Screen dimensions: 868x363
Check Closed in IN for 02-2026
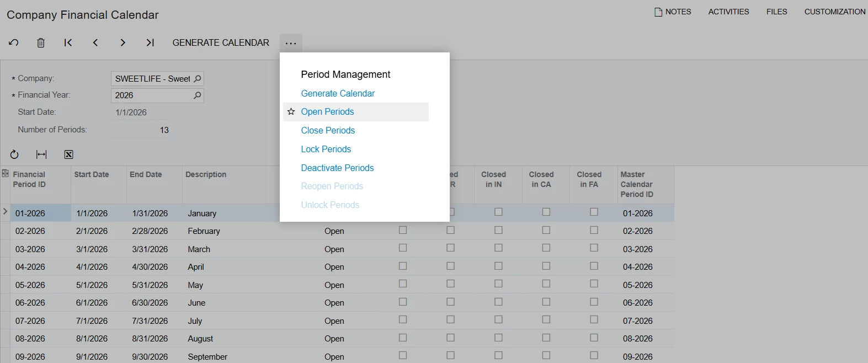point(498,230)
